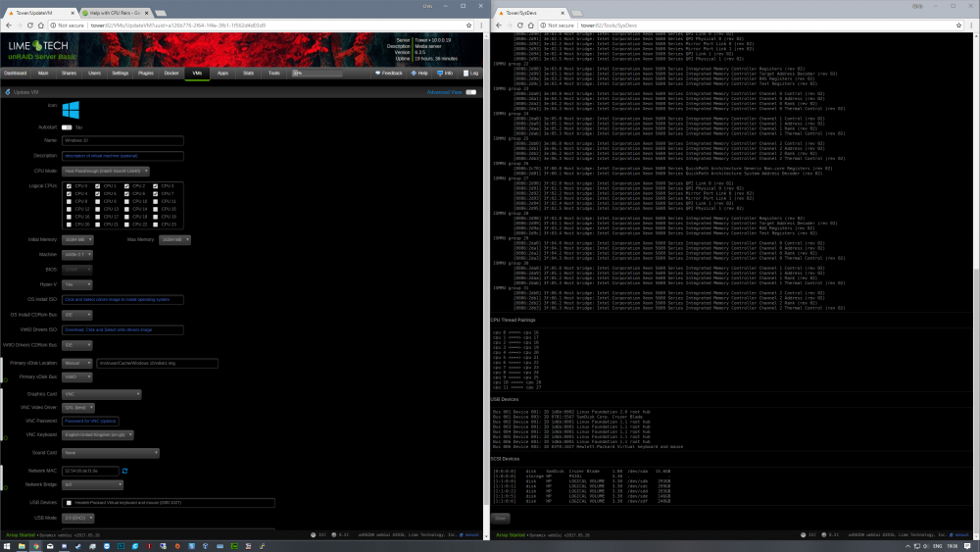This screenshot has width=980, height=552.
Task: Regenerate the Network MAC address
Action: [124, 471]
